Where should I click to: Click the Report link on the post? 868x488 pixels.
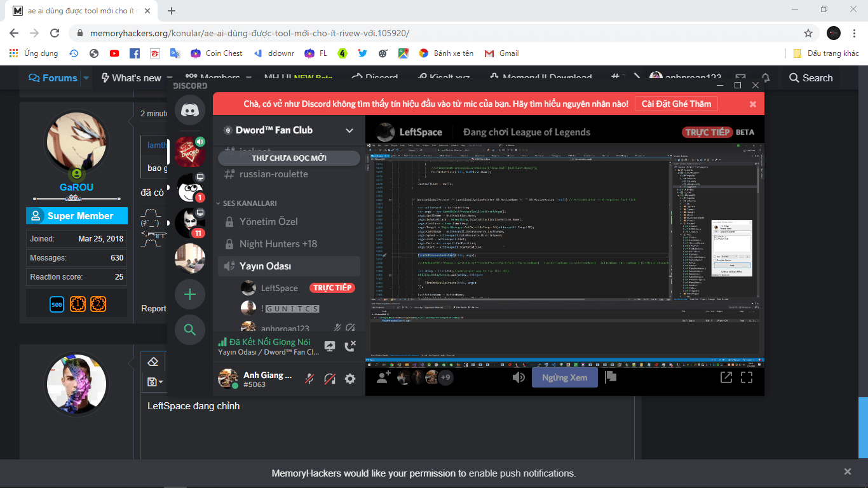click(x=154, y=308)
